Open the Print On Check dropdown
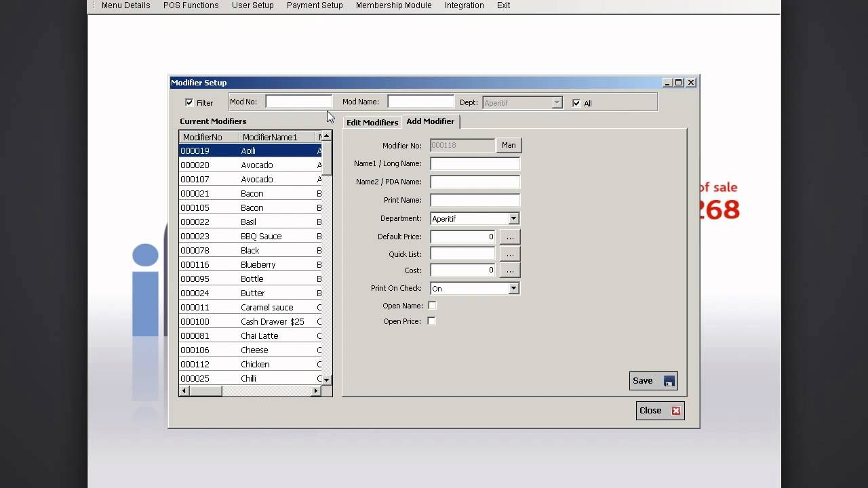 [x=513, y=289]
